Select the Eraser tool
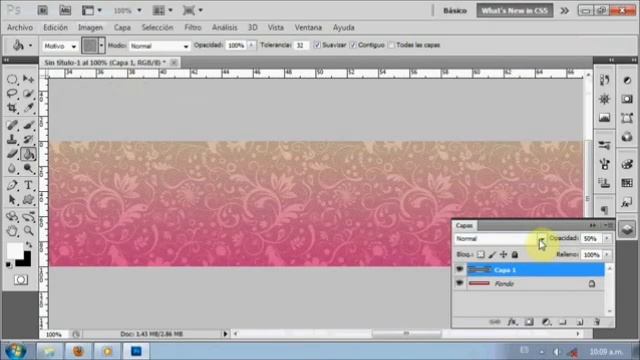Viewport: 640px width, 360px height. (x=12, y=154)
